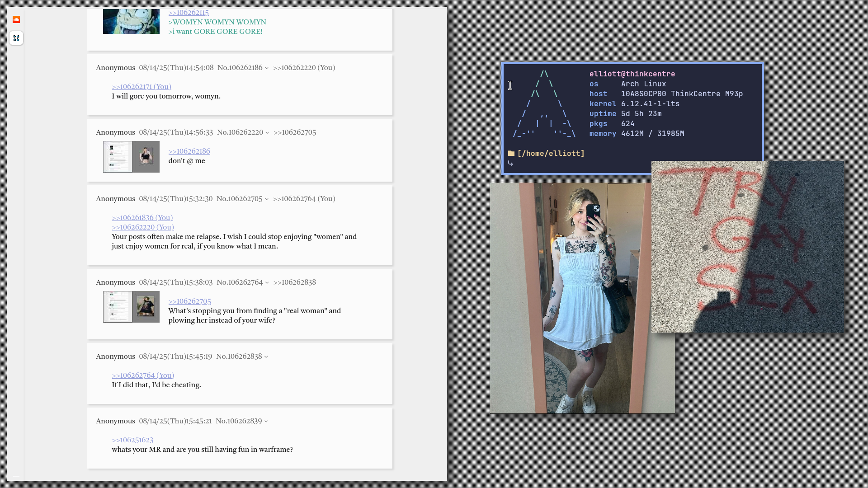Open post menu arrow for No.106262838
Viewport: 868px width, 488px height.
coord(266,357)
